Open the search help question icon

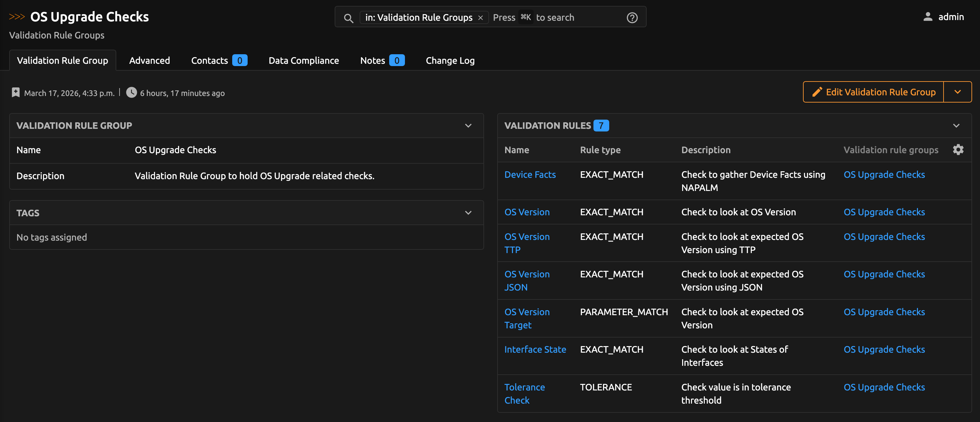click(632, 17)
